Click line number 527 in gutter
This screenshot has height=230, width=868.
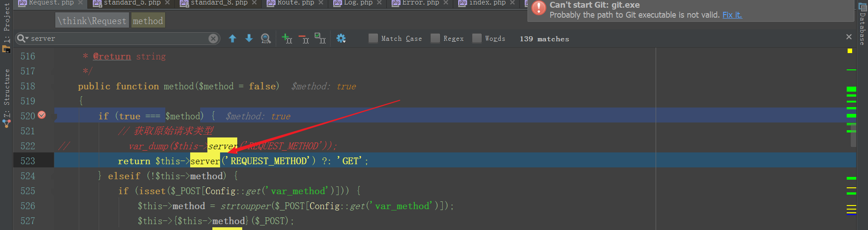[28, 221]
